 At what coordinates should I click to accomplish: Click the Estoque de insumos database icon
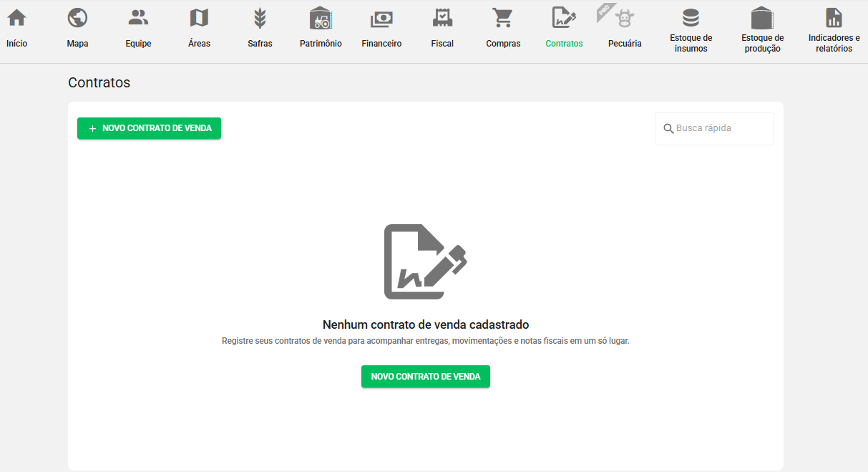691,17
